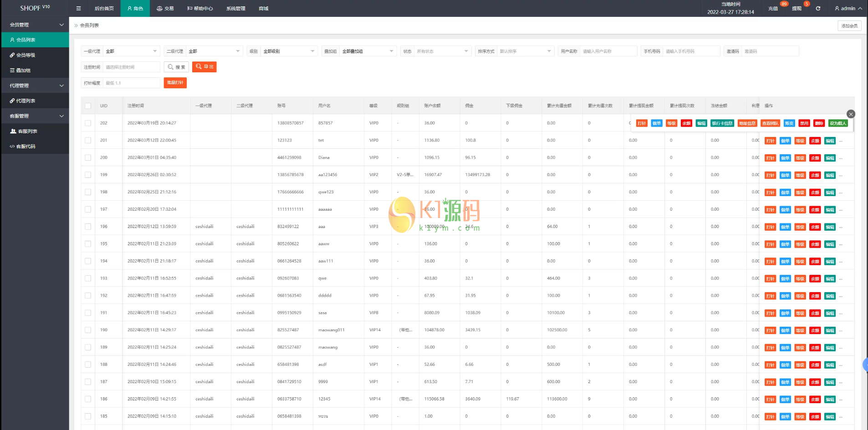Click the refresh icon in top bar
The image size is (868, 430).
click(x=818, y=9)
